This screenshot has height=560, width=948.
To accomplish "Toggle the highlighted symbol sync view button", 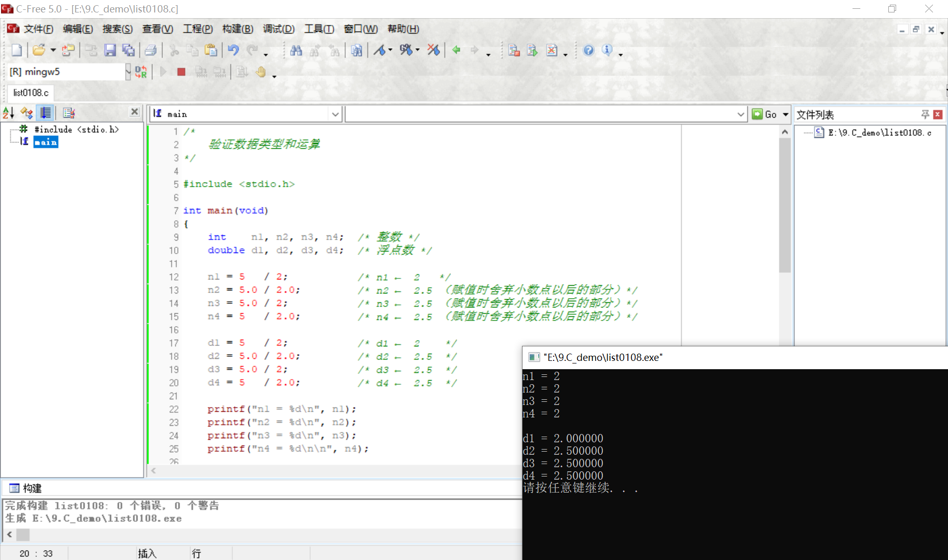I will (x=46, y=113).
